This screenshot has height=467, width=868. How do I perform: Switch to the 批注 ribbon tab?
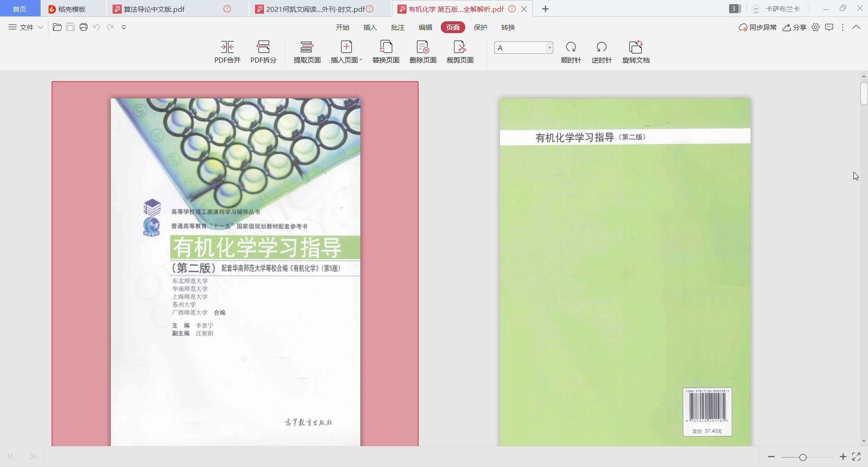pos(397,28)
